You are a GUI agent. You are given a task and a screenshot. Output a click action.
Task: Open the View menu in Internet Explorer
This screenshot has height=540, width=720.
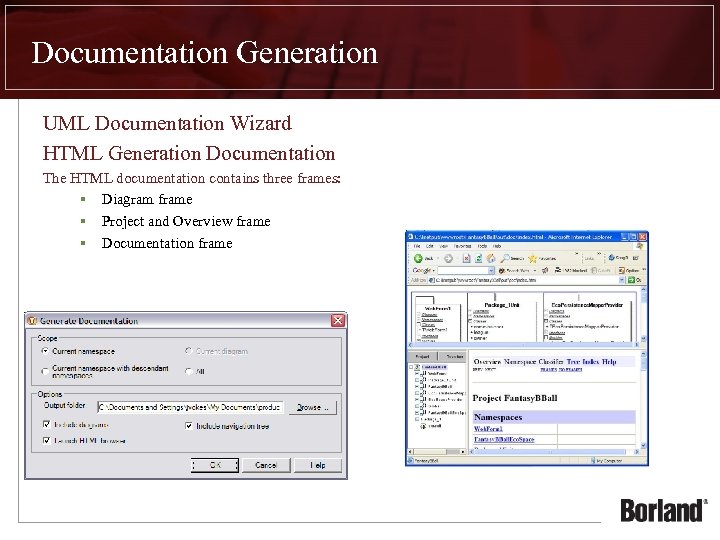(x=444, y=246)
